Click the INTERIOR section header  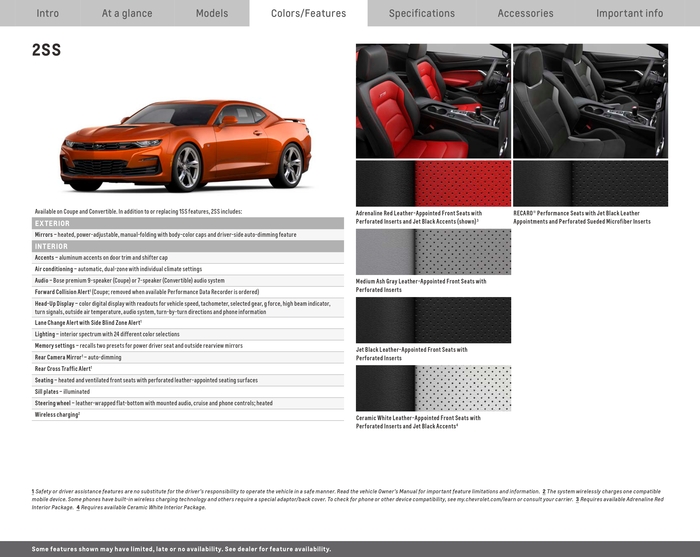point(187,246)
